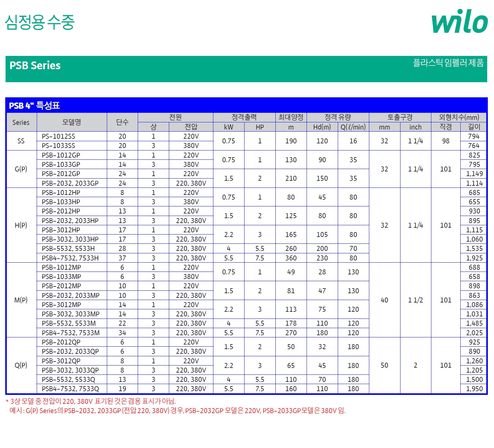Select model PSB-3012QP
The image size is (494, 448).
(x=61, y=361)
